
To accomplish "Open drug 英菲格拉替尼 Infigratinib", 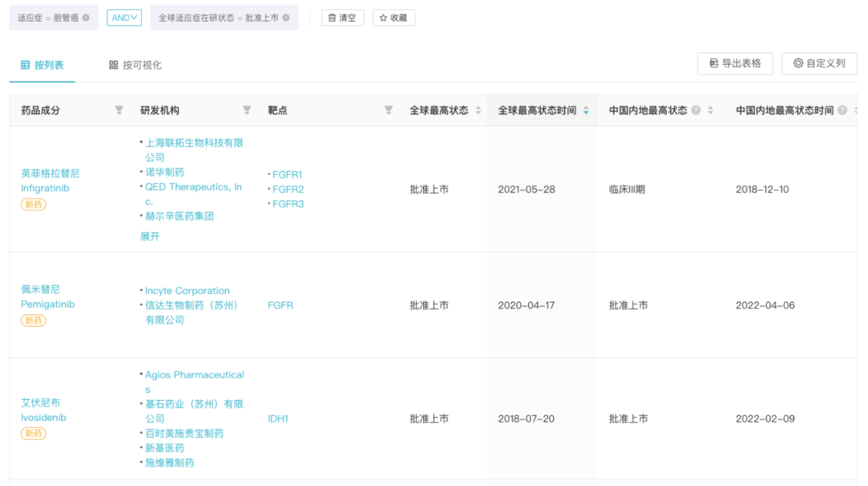I will pos(50,181).
